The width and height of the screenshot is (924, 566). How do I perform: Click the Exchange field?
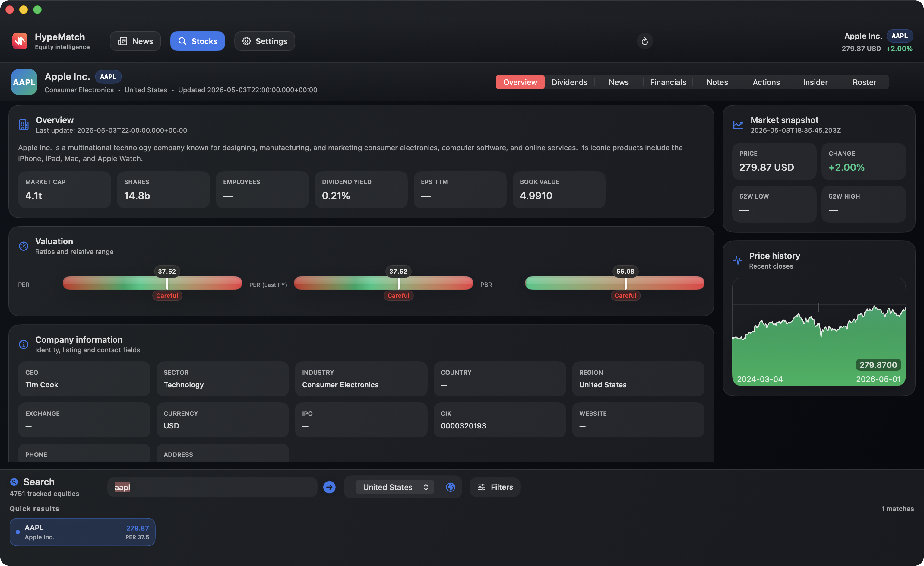pyautogui.click(x=84, y=420)
